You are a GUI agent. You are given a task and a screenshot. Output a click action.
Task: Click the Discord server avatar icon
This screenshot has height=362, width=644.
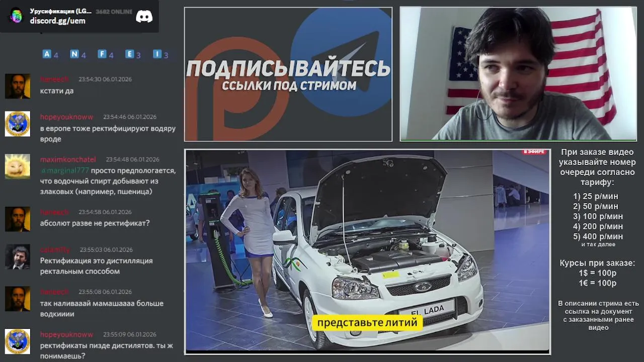tap(16, 16)
